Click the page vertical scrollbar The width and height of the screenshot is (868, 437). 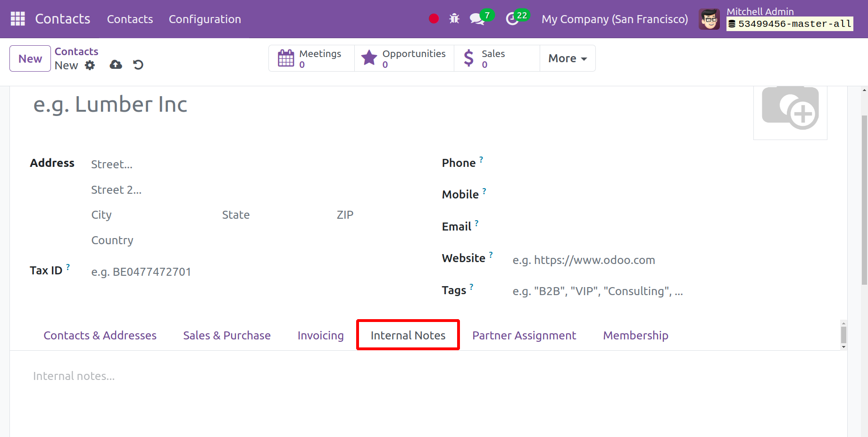[864, 198]
